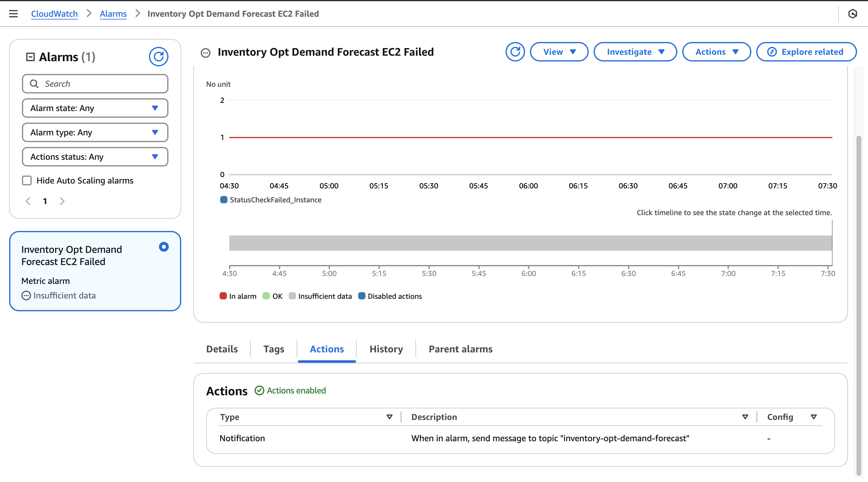This screenshot has width=868, height=482.
Task: Go to CloudWatch breadcrumb link
Action: click(54, 14)
